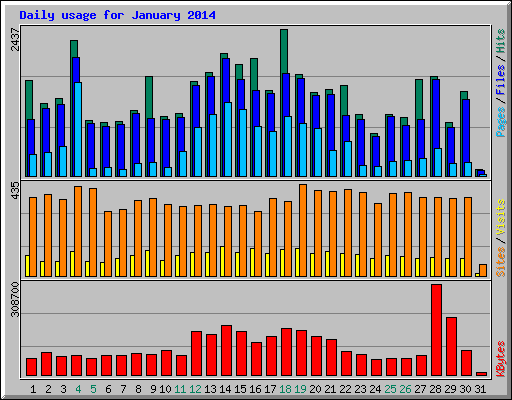Viewport: 512px width, 400px height.
Task: Click day 19 weekend label on x-axis
Action: tap(300, 389)
